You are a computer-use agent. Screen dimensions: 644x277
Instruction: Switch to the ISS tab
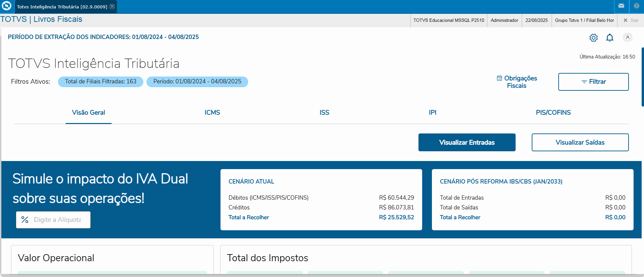coord(324,113)
